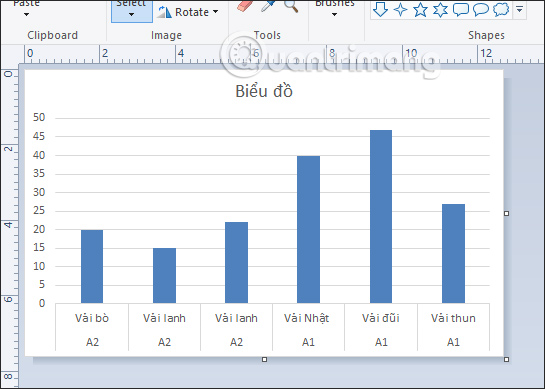Pick the Color picker eyedropper tool
This screenshot has width=545, height=389.
(268, 6)
